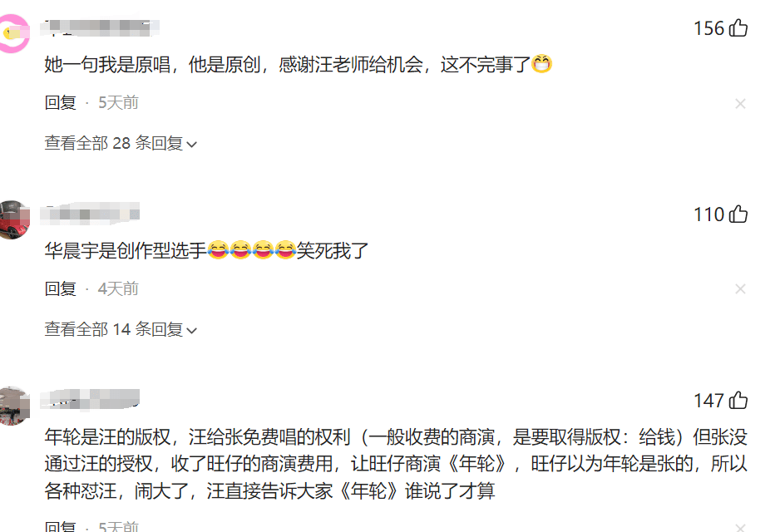Expand all 28 replies
This screenshot has height=532, width=775.
click(x=121, y=143)
